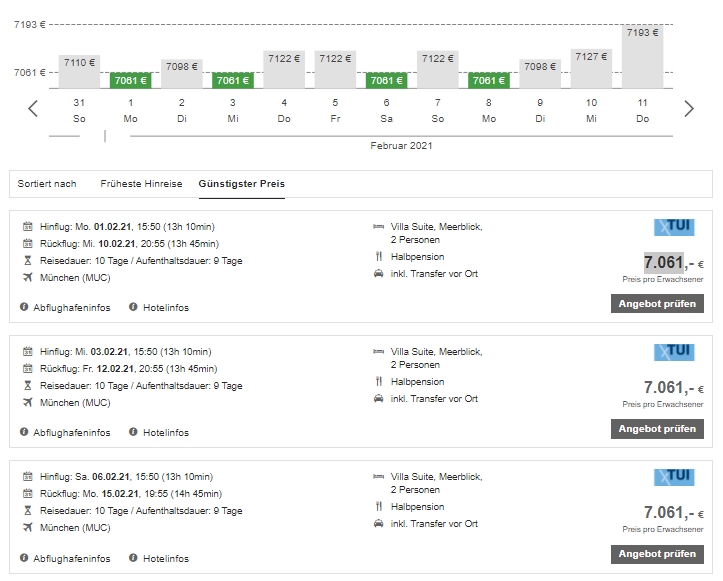Click info icon beside third offer's Abflughafeninfos
723x581 pixels.
pyautogui.click(x=24, y=558)
